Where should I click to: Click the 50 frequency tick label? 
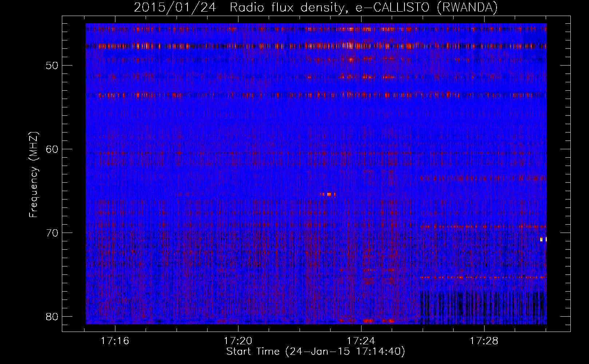(52, 66)
